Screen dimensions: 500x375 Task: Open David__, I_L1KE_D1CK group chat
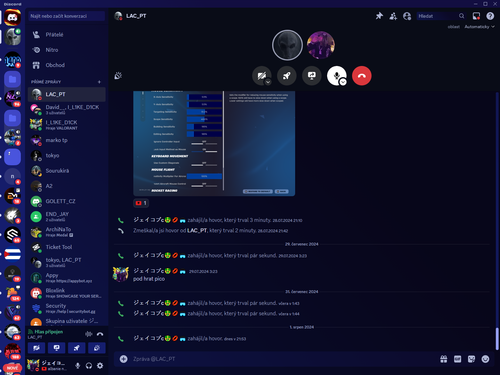pos(67,109)
